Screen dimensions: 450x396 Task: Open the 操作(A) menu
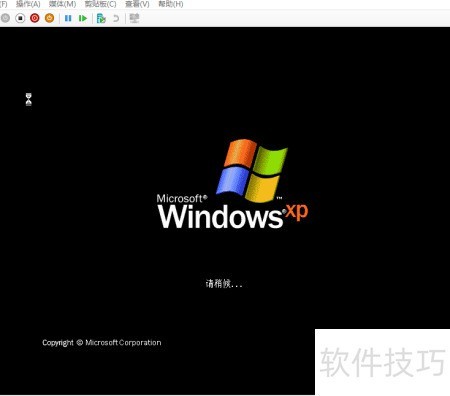coord(28,4)
